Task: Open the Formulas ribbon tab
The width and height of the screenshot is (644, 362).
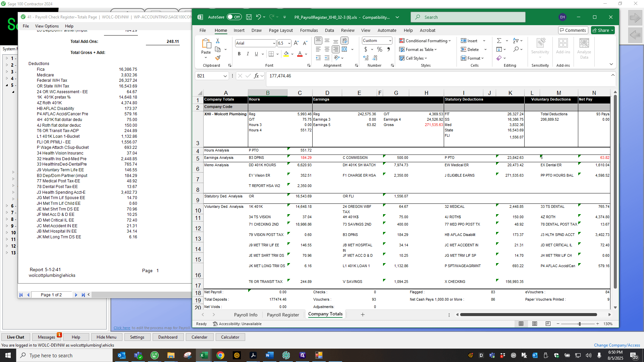Action: click(309, 30)
